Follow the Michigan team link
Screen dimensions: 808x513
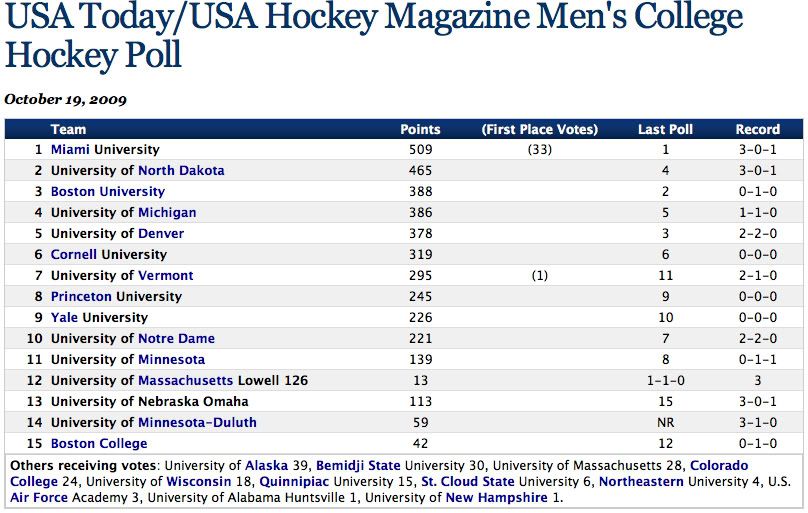tap(167, 213)
